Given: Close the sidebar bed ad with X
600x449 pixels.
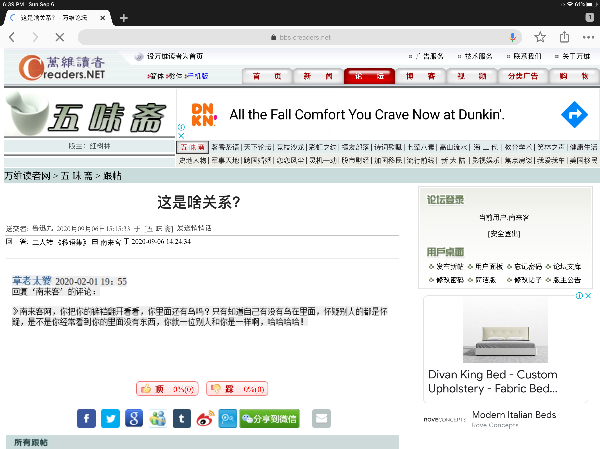Looking at the screenshot, I should click(589, 296).
